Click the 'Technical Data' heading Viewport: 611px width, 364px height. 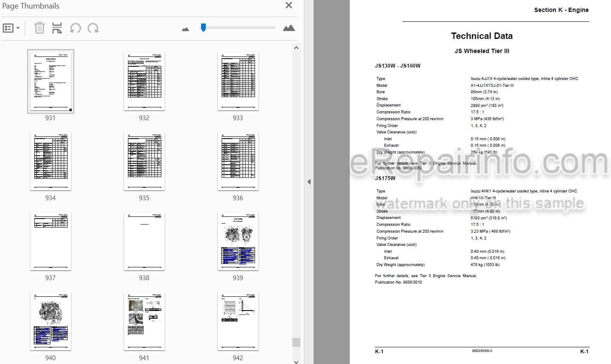[482, 36]
